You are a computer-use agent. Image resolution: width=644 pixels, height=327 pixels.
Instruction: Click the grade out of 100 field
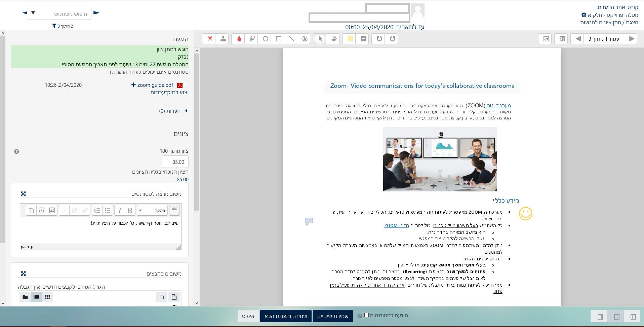(175, 162)
